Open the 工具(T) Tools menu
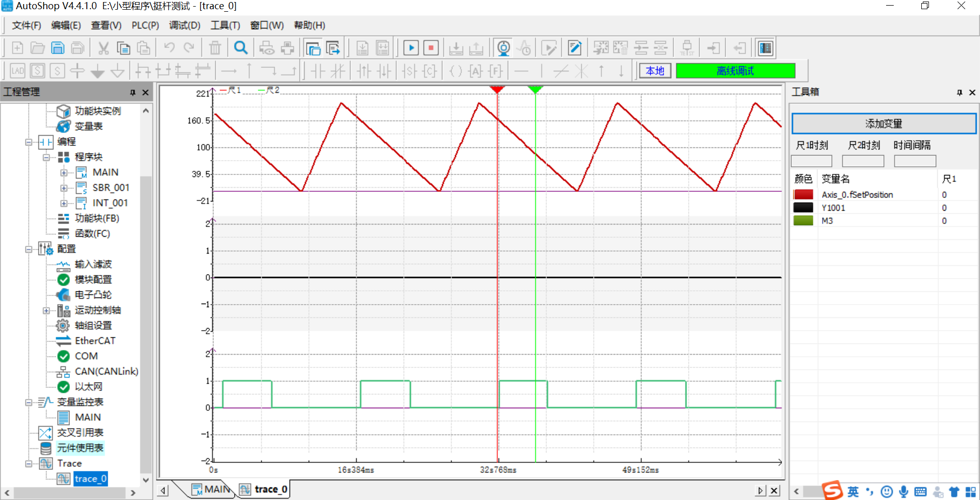 click(225, 26)
